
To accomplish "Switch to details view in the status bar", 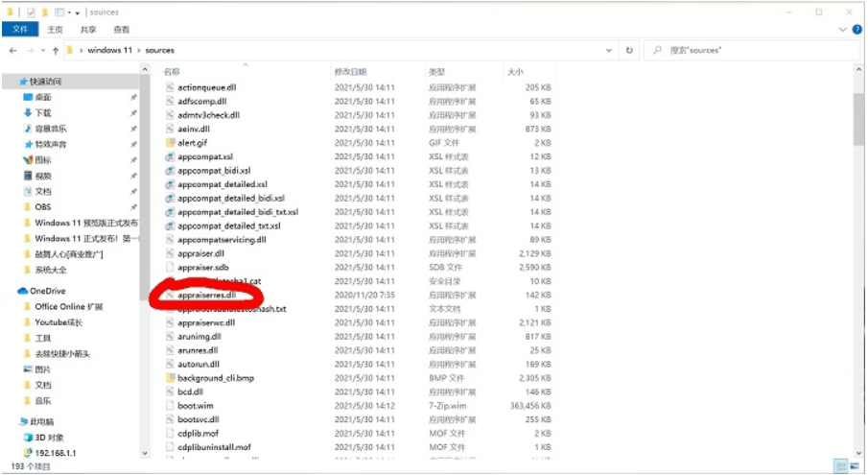I will [841, 466].
